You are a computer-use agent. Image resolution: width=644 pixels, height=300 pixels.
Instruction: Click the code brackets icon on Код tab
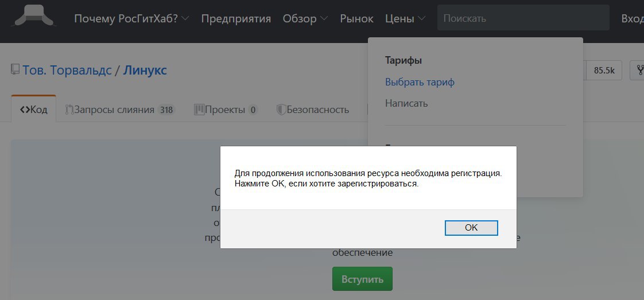25,110
